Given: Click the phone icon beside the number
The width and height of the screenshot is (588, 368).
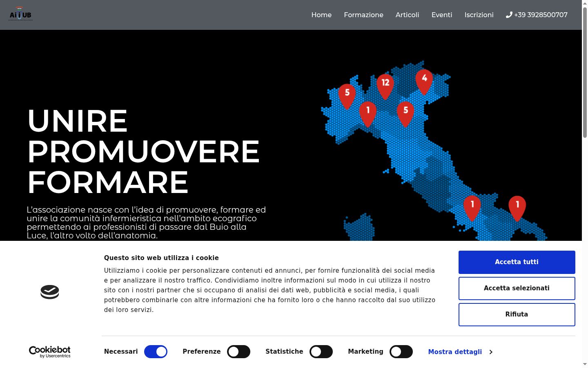Looking at the screenshot, I should point(509,15).
